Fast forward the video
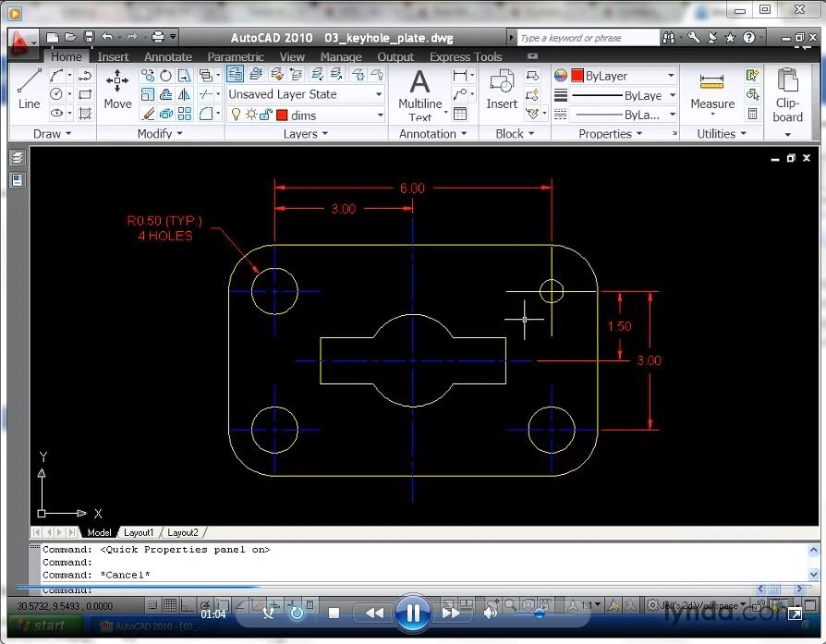The height and width of the screenshot is (644, 826). (451, 613)
